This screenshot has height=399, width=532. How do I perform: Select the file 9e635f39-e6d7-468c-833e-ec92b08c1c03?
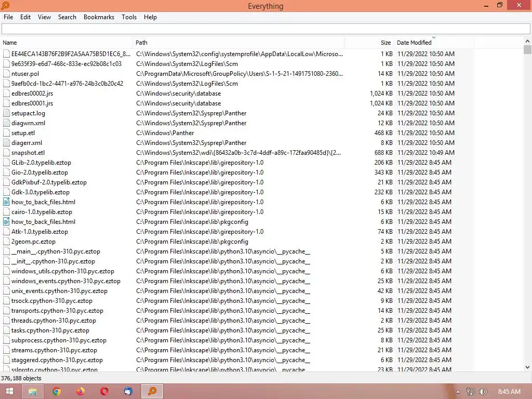[66, 64]
